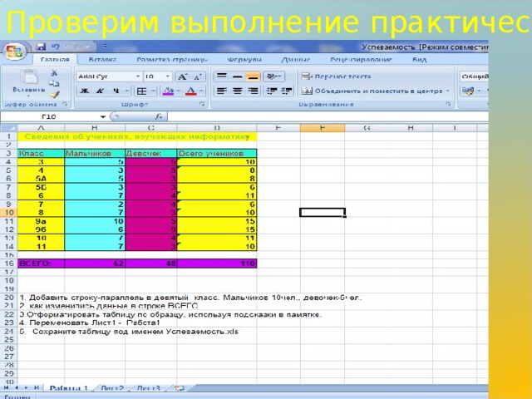Click inside the formula bar
Screen dimensions: 532x399
coord(328,116)
